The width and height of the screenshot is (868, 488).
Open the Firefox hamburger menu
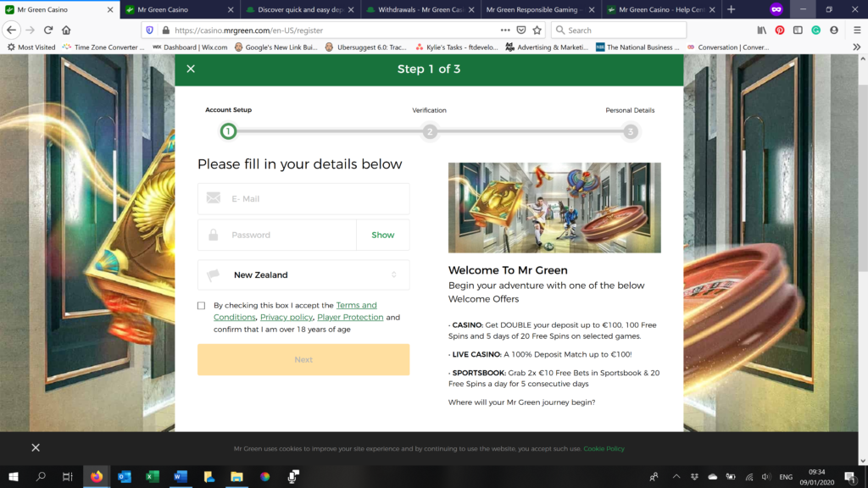pyautogui.click(x=857, y=30)
